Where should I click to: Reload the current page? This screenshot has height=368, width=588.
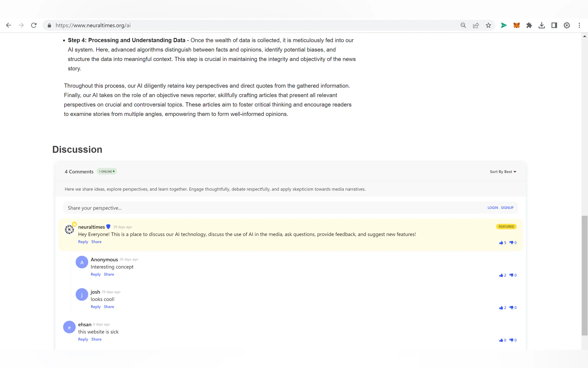tap(34, 25)
